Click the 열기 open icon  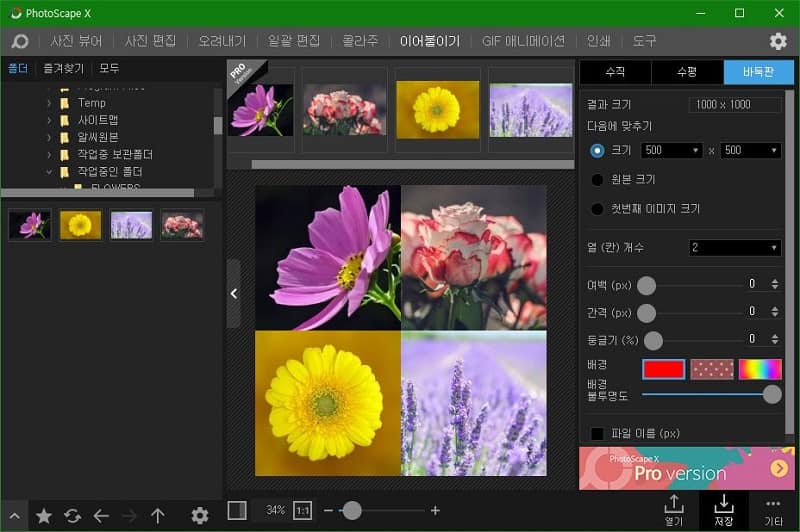pos(673,510)
